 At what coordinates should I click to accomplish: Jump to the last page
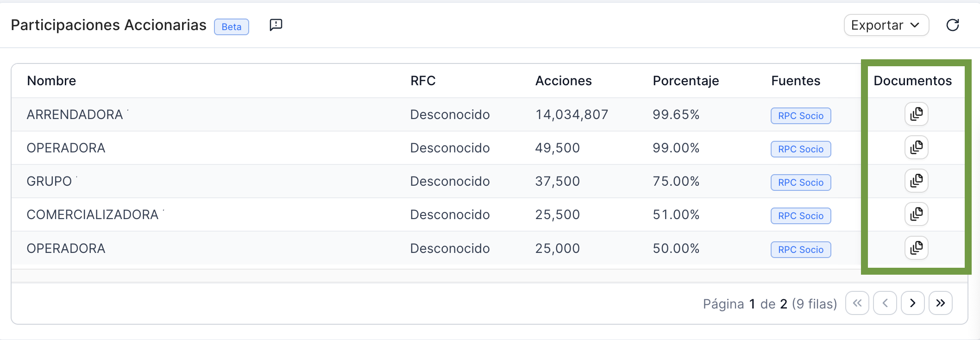941,303
